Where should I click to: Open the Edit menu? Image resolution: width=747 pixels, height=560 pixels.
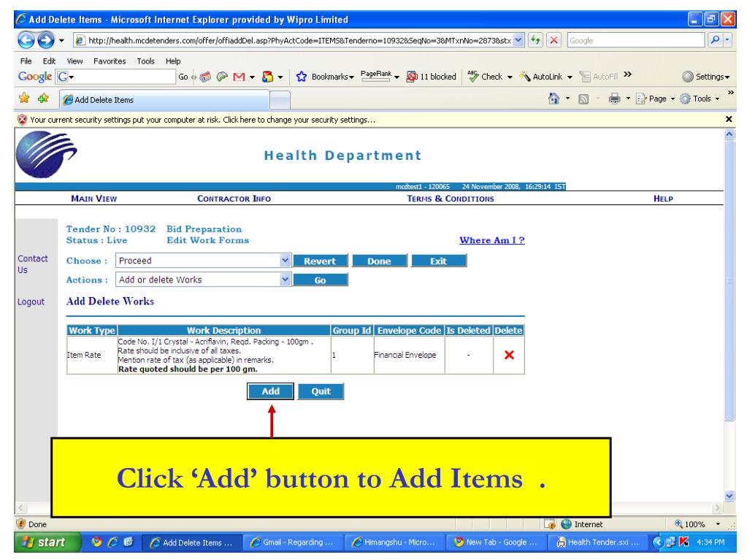pos(49,61)
